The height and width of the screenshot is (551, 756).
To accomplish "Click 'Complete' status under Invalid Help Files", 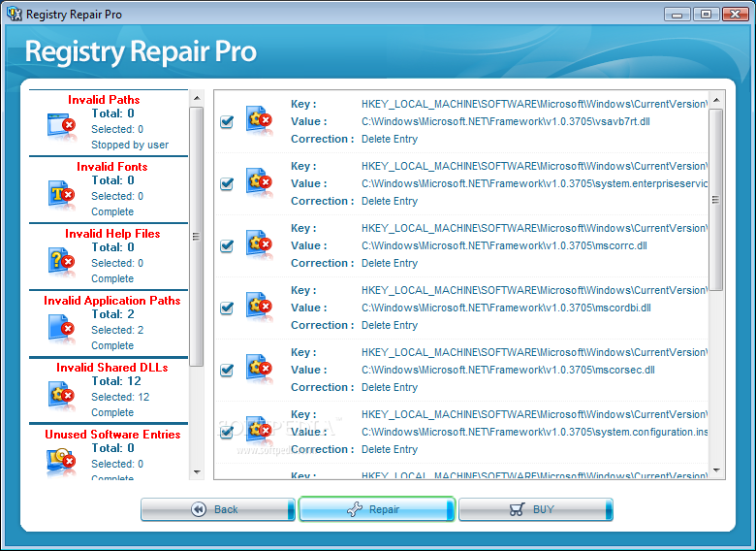I will point(112,278).
